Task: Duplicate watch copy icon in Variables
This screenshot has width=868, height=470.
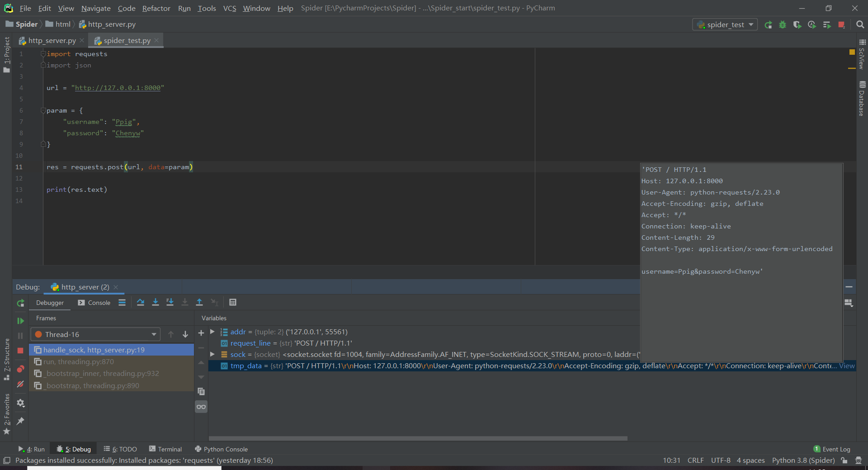Action: pyautogui.click(x=201, y=392)
